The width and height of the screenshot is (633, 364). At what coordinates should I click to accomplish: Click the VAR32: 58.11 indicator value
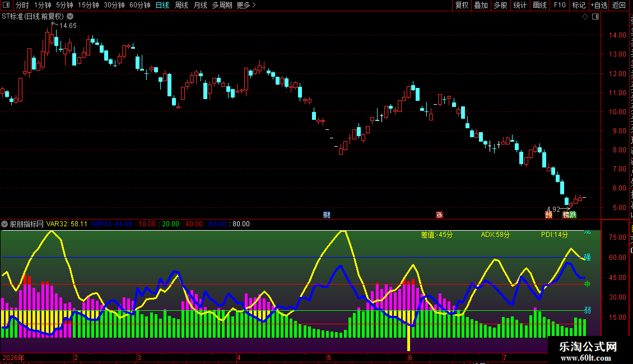click(67, 224)
